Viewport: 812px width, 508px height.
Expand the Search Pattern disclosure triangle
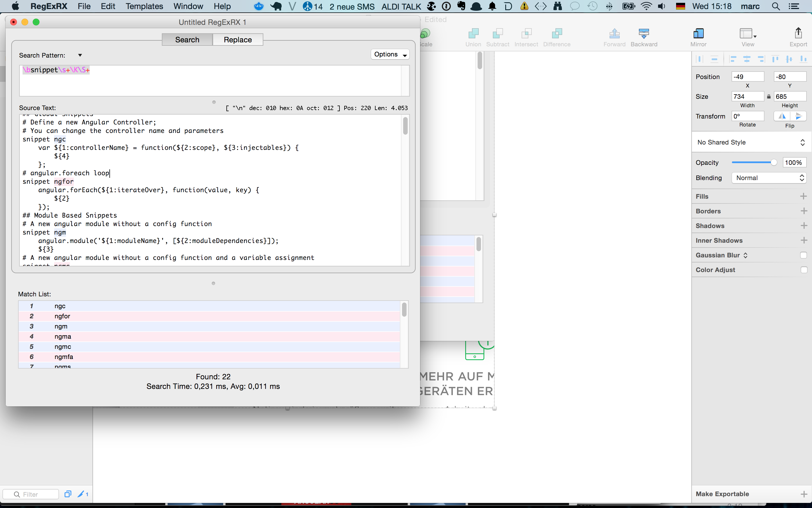pos(80,55)
